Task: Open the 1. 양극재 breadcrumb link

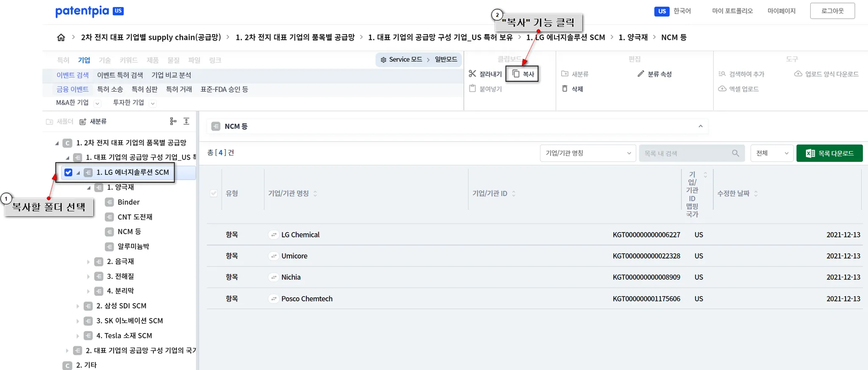Action: [x=633, y=37]
